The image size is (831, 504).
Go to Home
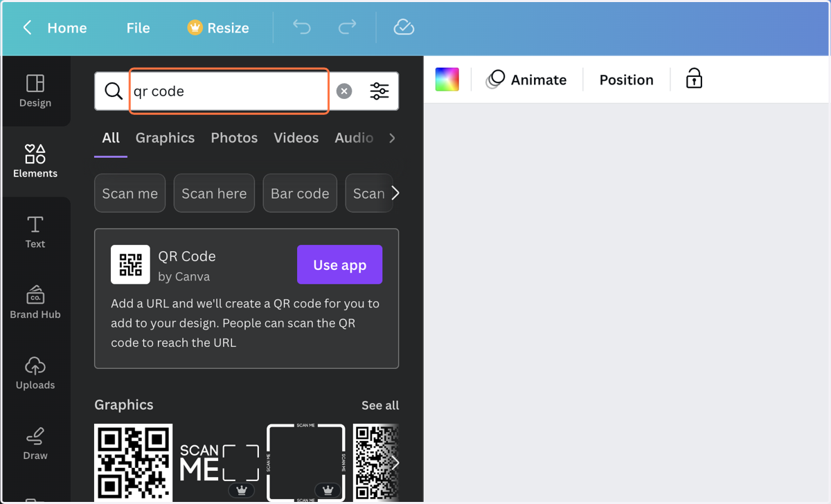pyautogui.click(x=67, y=28)
